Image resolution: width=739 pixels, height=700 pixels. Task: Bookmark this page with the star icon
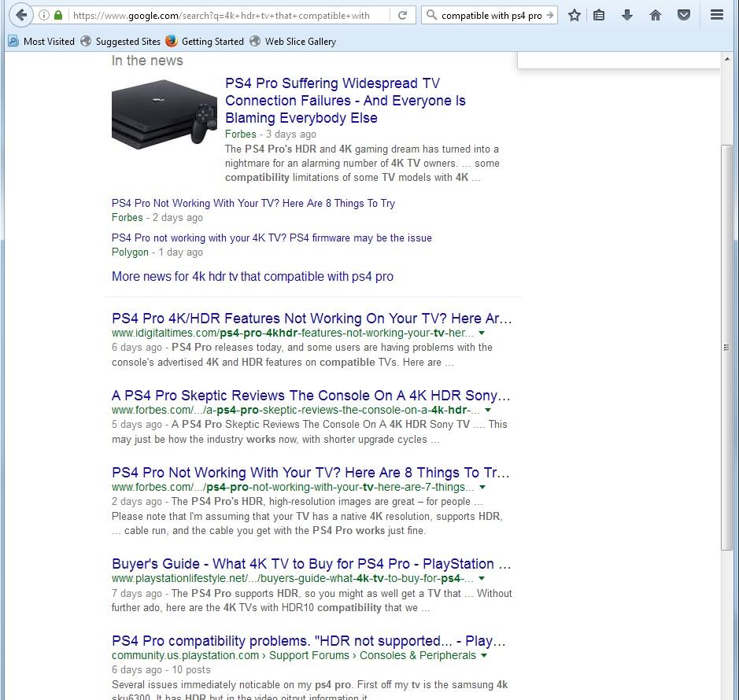[x=575, y=15]
